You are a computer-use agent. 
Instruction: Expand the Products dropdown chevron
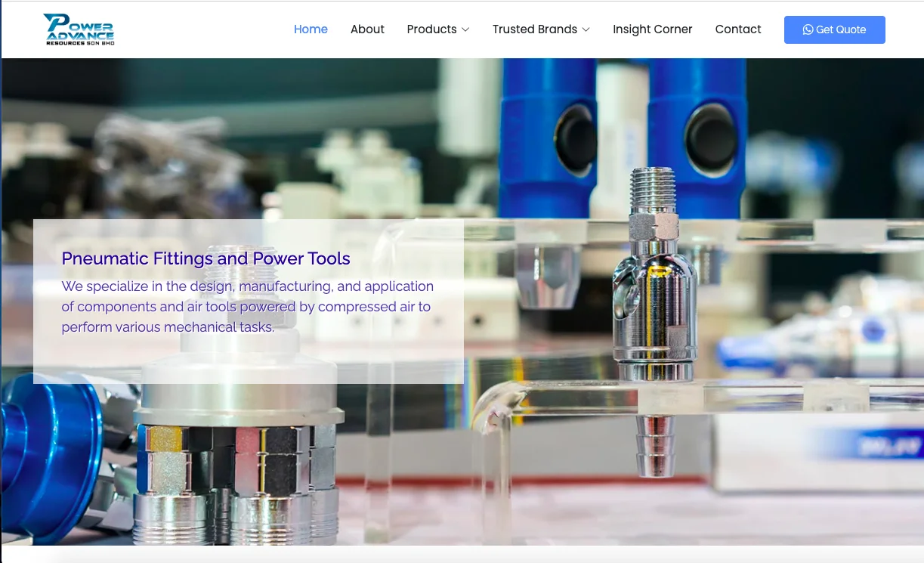coord(465,29)
